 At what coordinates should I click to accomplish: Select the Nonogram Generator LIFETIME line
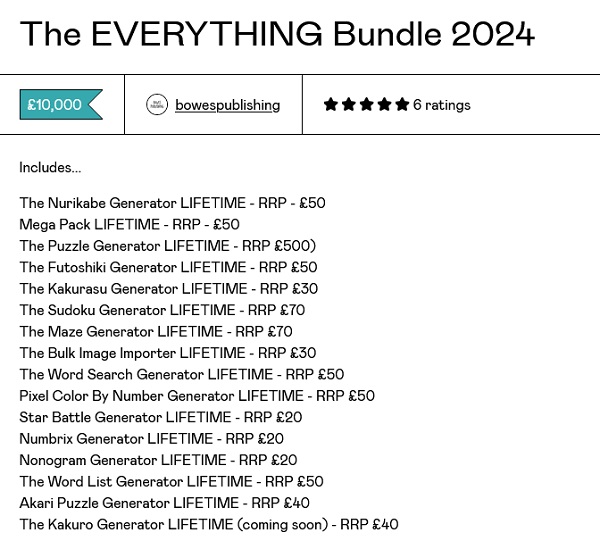[158, 460]
